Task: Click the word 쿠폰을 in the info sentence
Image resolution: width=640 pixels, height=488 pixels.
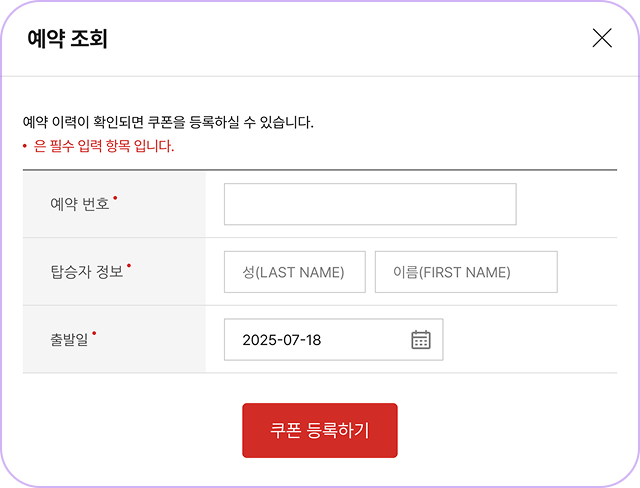Action: pos(166,123)
